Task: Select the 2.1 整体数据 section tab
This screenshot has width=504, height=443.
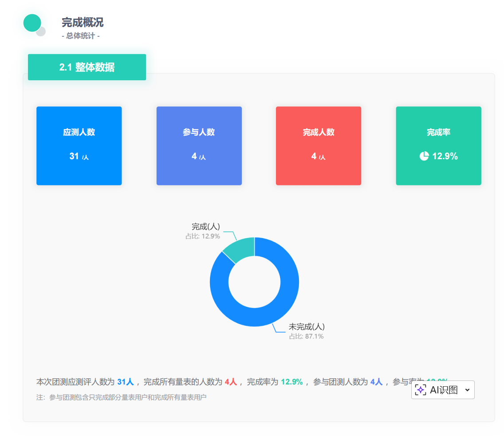Action: pos(87,67)
